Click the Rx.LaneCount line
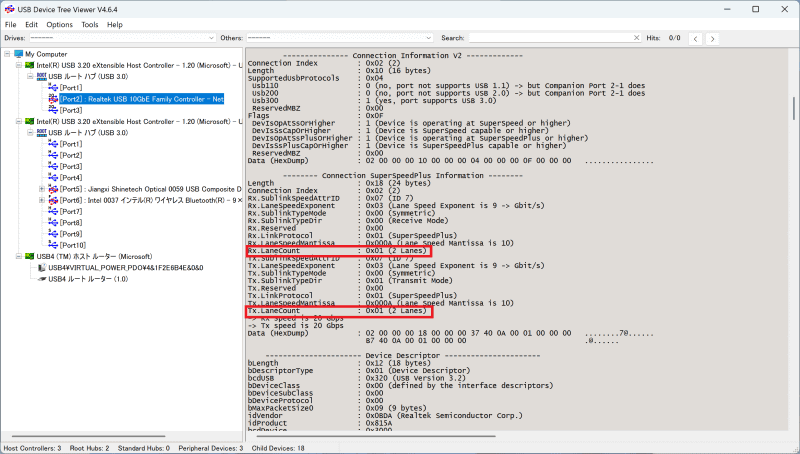Image resolution: width=800 pixels, height=454 pixels. [x=337, y=250]
